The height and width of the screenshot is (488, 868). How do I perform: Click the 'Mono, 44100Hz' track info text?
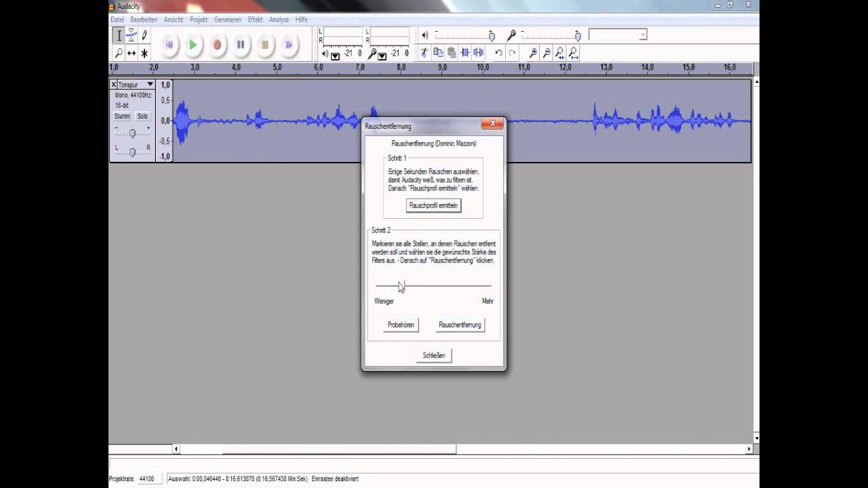132,96
